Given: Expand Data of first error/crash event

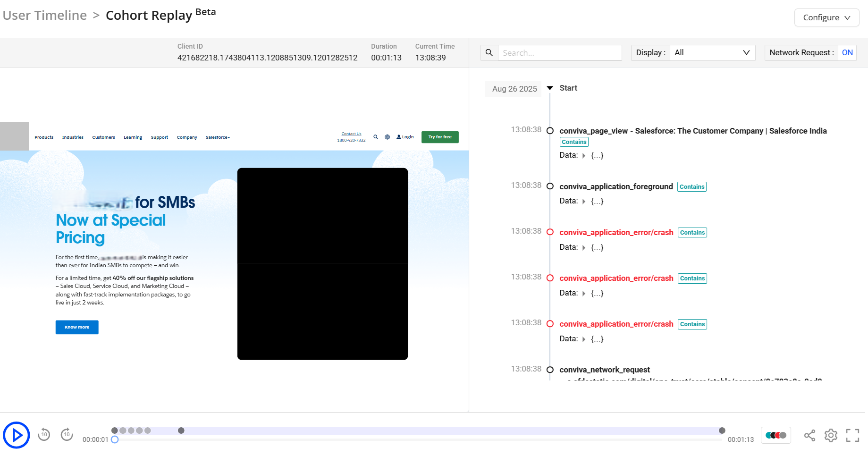Looking at the screenshot, I should tap(584, 248).
